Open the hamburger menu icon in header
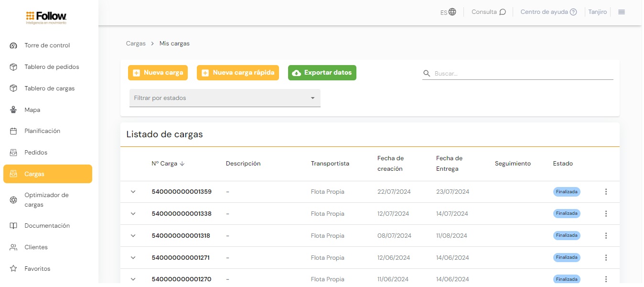 621,12
